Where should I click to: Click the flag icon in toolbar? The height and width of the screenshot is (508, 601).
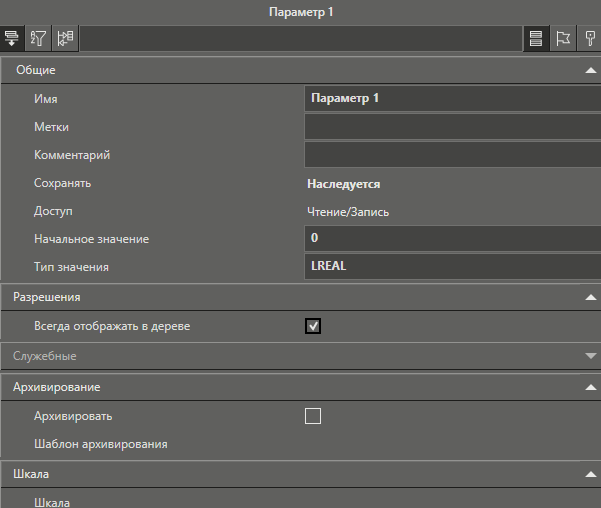pyautogui.click(x=562, y=39)
